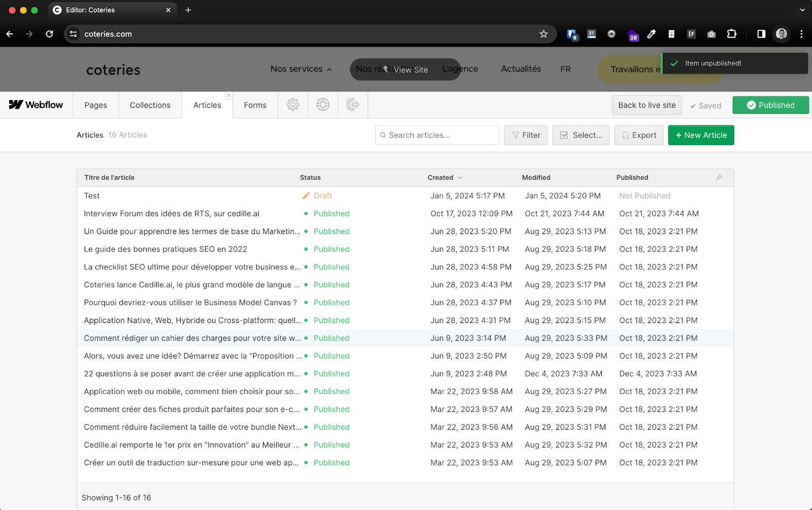Expand the Nos services menu
The height and width of the screenshot is (510, 812).
point(301,69)
